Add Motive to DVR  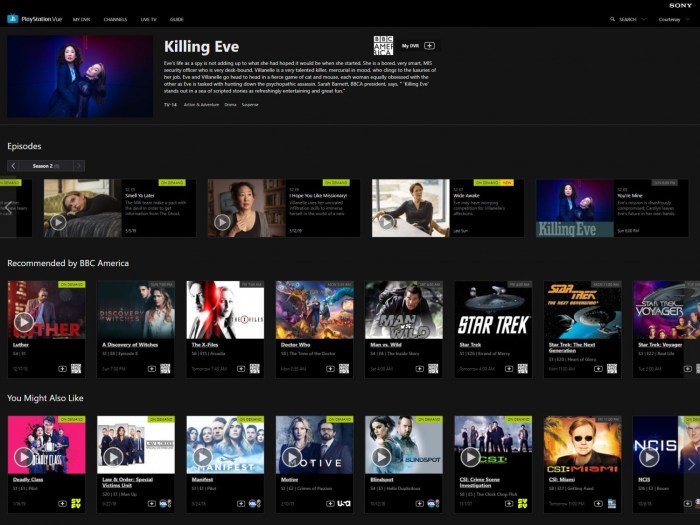click(330, 504)
